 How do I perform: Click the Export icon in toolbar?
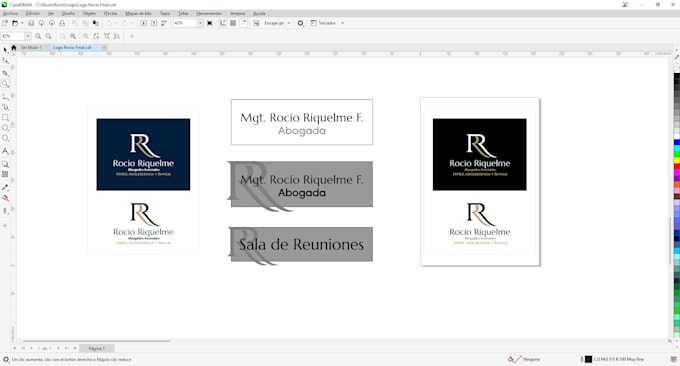coord(154,23)
